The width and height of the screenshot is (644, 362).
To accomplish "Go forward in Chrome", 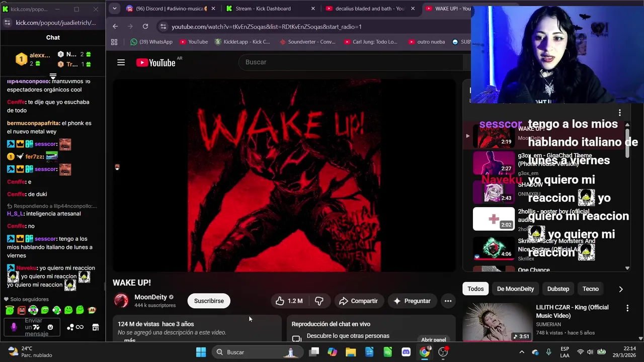I will (130, 27).
